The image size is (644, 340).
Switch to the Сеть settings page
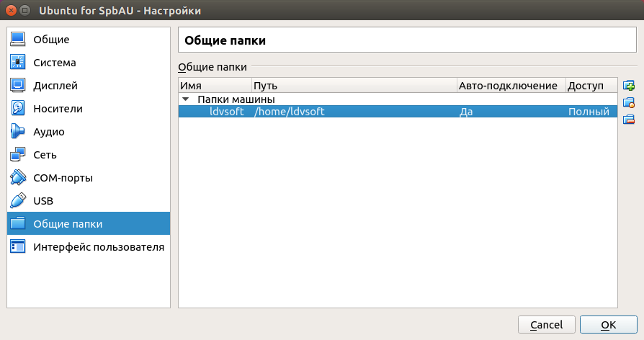[x=45, y=155]
